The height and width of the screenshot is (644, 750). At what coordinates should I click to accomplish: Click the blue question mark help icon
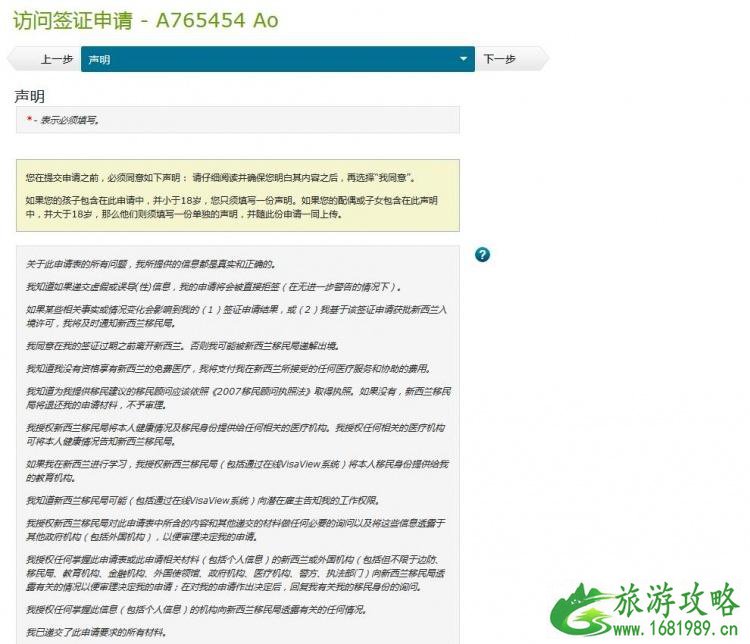pyautogui.click(x=482, y=255)
